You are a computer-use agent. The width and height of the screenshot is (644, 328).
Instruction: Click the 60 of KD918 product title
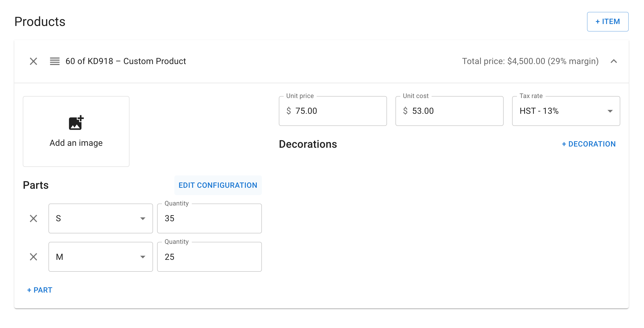point(126,61)
